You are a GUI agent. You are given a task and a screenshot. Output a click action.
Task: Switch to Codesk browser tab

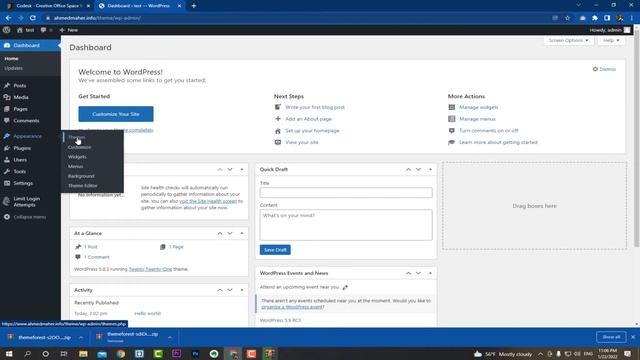click(x=48, y=6)
